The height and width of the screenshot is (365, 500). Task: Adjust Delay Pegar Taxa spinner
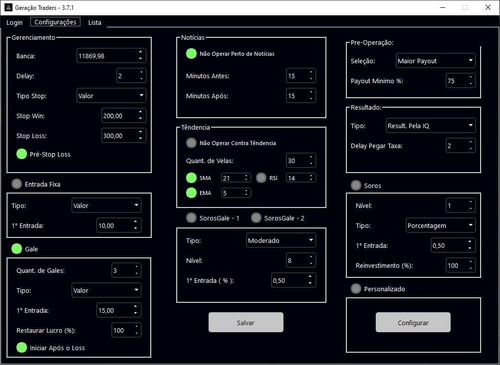471,146
